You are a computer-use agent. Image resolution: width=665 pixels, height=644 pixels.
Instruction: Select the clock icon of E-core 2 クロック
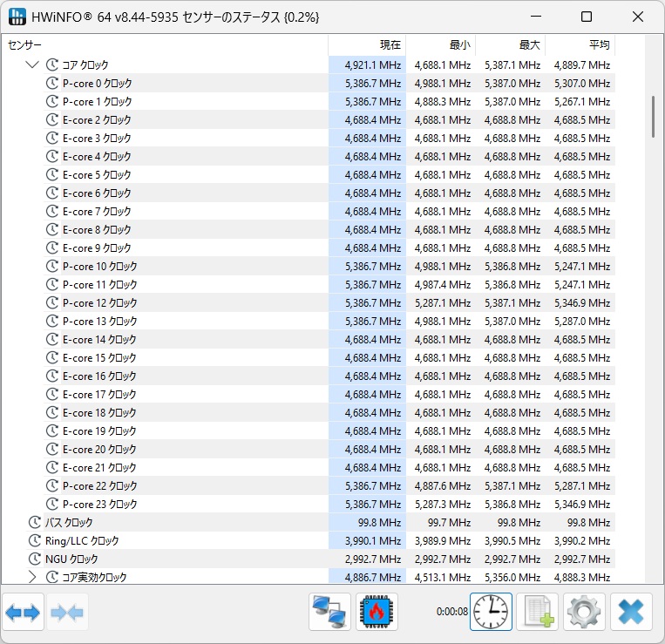click(x=51, y=119)
